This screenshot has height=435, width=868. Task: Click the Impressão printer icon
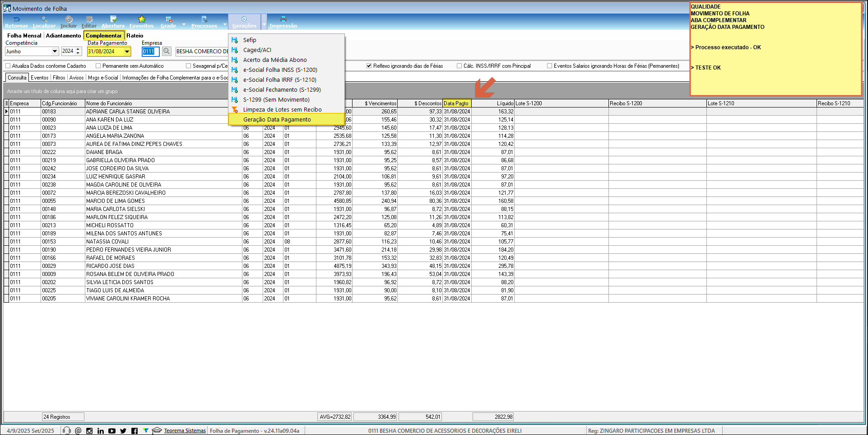[283, 19]
